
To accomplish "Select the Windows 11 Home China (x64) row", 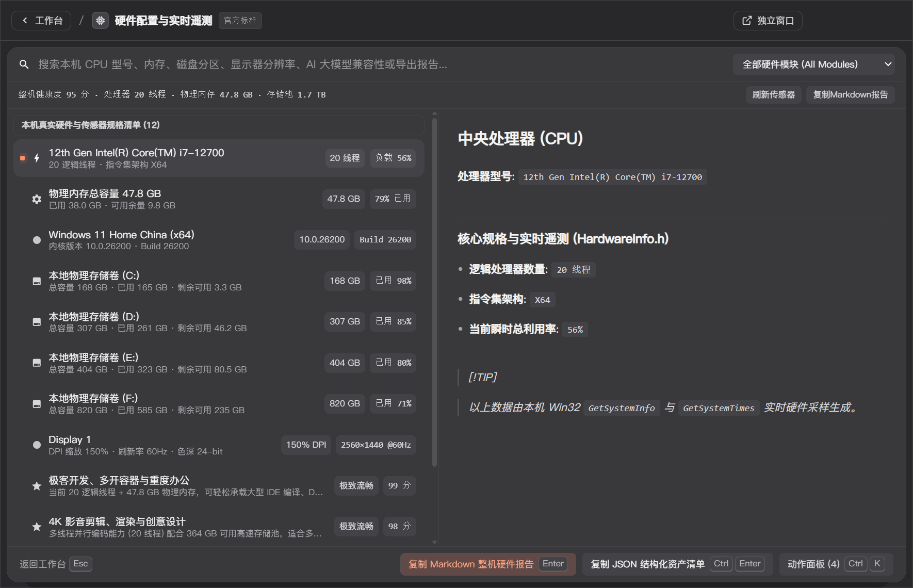I will tap(219, 240).
